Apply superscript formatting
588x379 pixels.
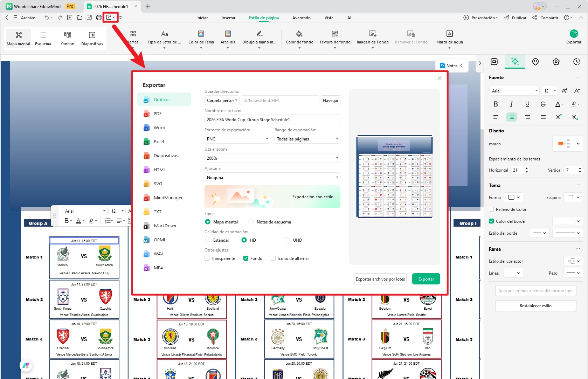pos(559,117)
